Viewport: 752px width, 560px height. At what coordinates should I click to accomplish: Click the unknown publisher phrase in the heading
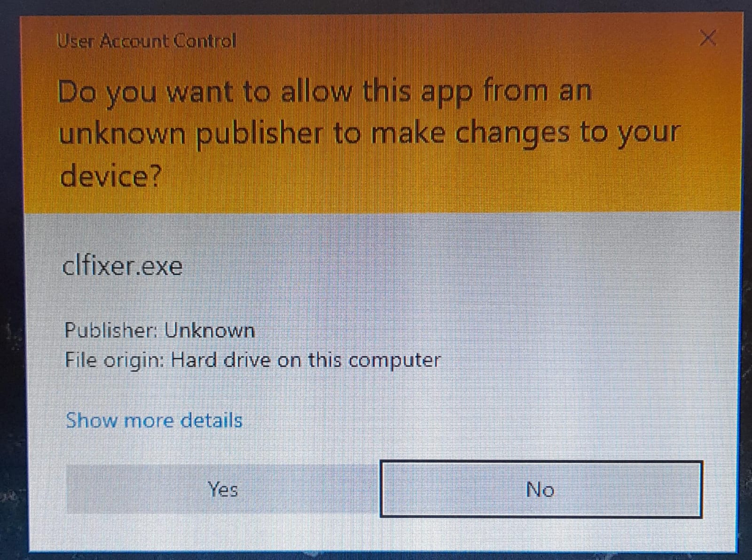pyautogui.click(x=191, y=133)
